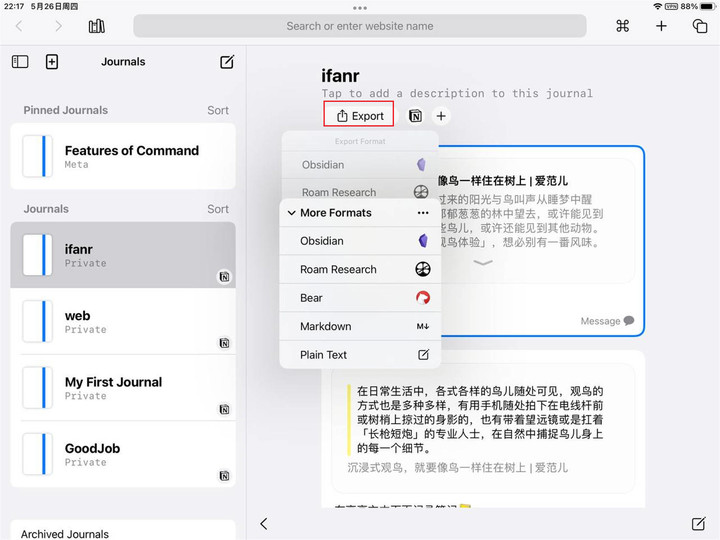The height and width of the screenshot is (540, 720).
Task: Open Features of Command pinned journal
Action: pos(123,156)
